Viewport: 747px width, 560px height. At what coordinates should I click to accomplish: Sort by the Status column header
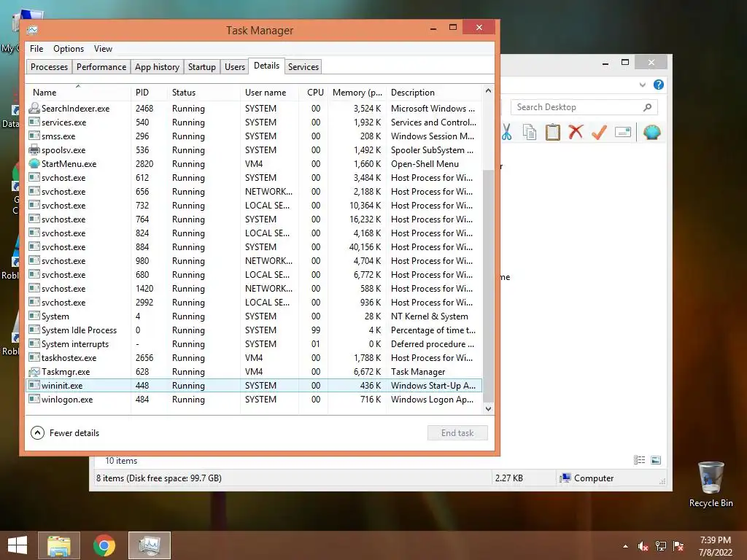tap(204, 93)
